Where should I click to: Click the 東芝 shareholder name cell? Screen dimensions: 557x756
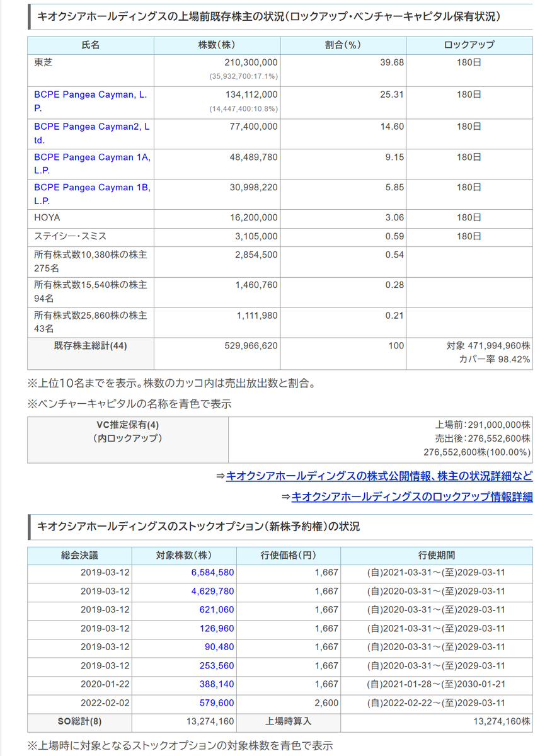click(x=91, y=71)
